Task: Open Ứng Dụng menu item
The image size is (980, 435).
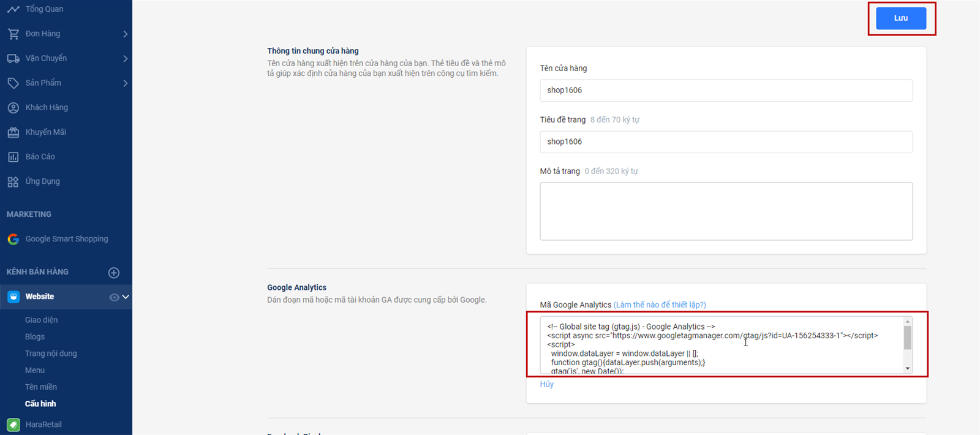Action: 43,181
